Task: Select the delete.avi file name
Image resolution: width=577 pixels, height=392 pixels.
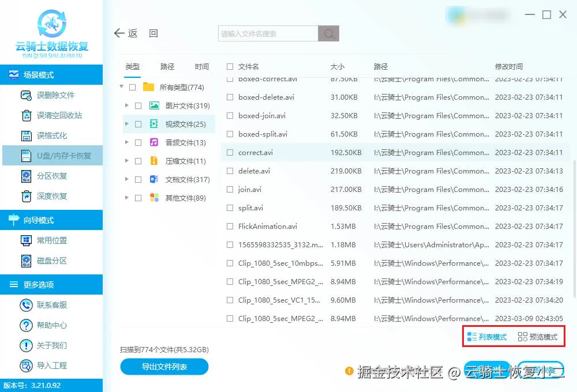Action: 254,171
